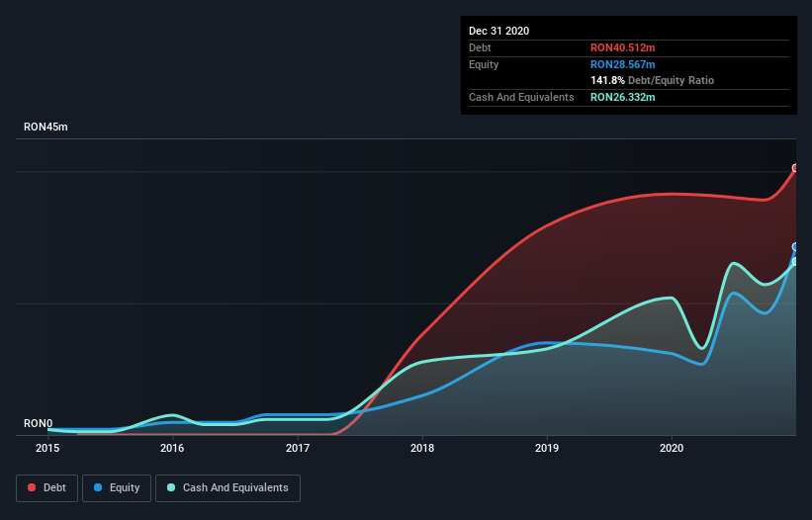Viewport: 812px width, 520px height.
Task: Select the 2019 axis label
Action: 547,448
